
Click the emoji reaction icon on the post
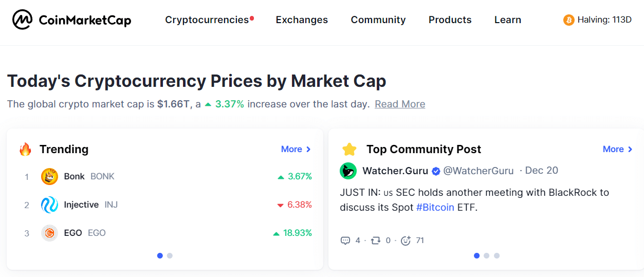406,241
